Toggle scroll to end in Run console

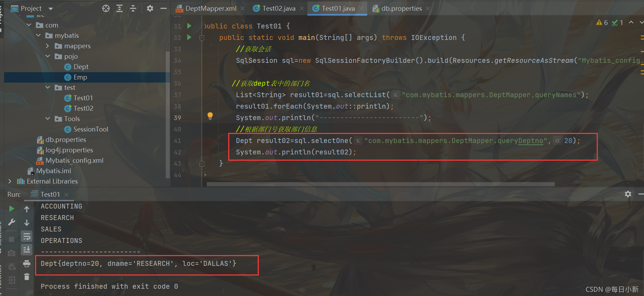pyautogui.click(x=27, y=250)
